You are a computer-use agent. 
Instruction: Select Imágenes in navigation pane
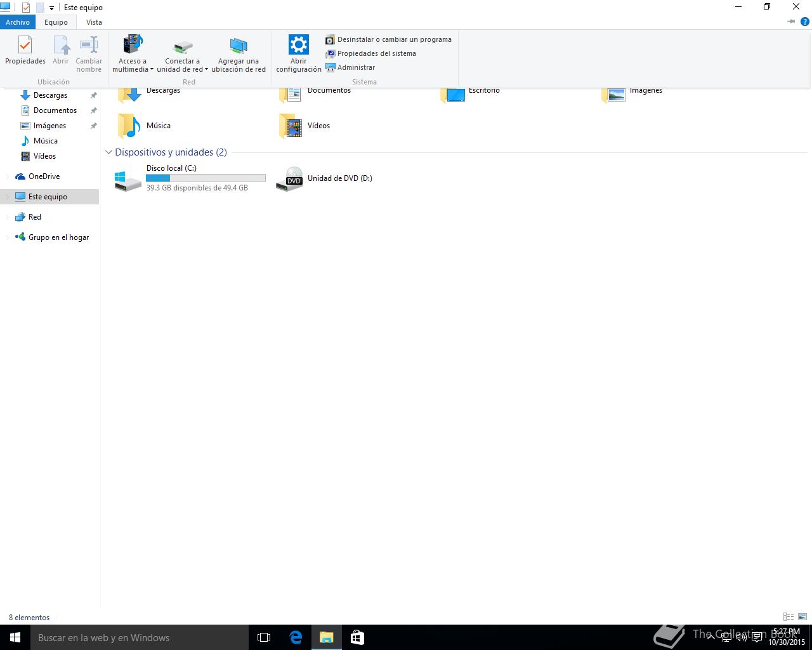coord(49,126)
